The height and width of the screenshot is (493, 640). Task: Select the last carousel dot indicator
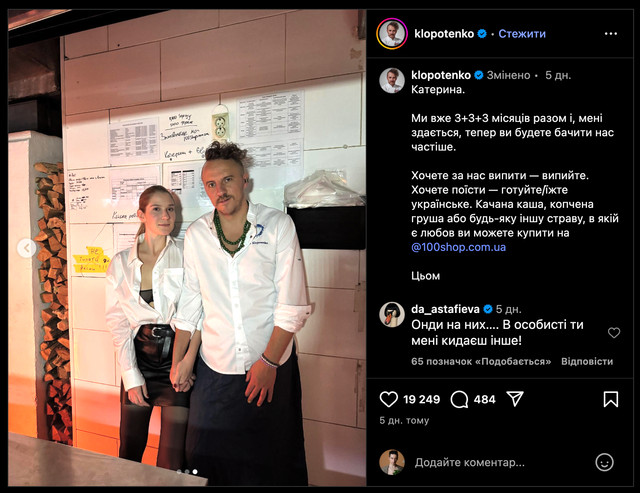[195, 472]
